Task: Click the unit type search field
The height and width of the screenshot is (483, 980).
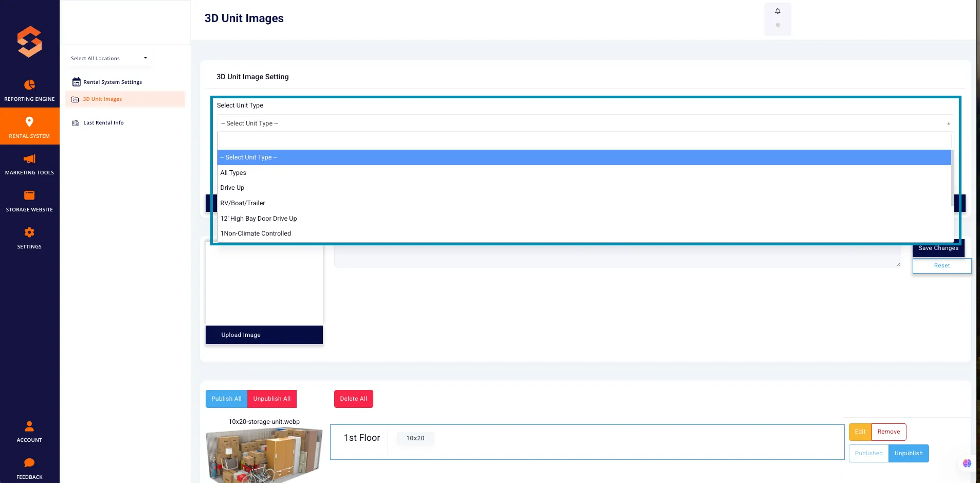Action: 585,141
